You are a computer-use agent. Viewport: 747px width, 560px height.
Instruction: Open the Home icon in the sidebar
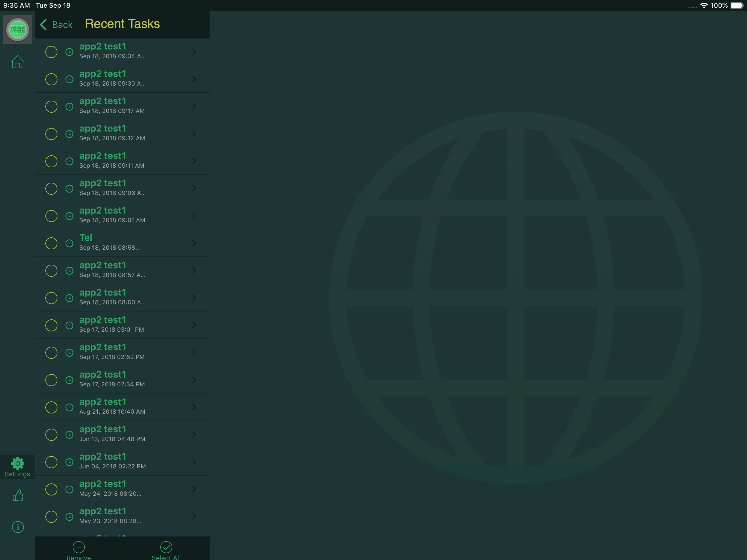(x=17, y=62)
